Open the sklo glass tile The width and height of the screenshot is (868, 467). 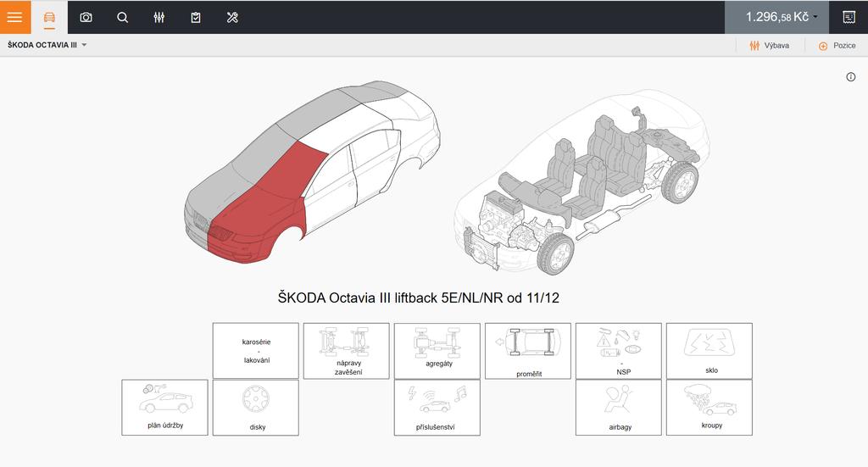[709, 351]
